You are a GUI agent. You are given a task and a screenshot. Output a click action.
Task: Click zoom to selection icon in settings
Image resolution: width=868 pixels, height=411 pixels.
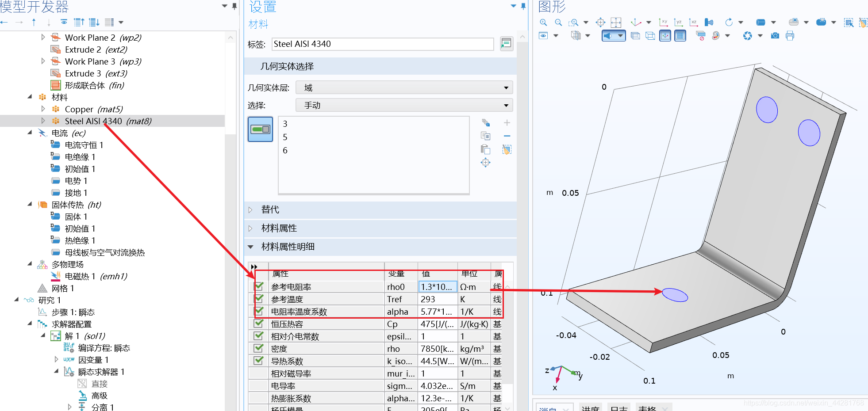pyautogui.click(x=485, y=163)
